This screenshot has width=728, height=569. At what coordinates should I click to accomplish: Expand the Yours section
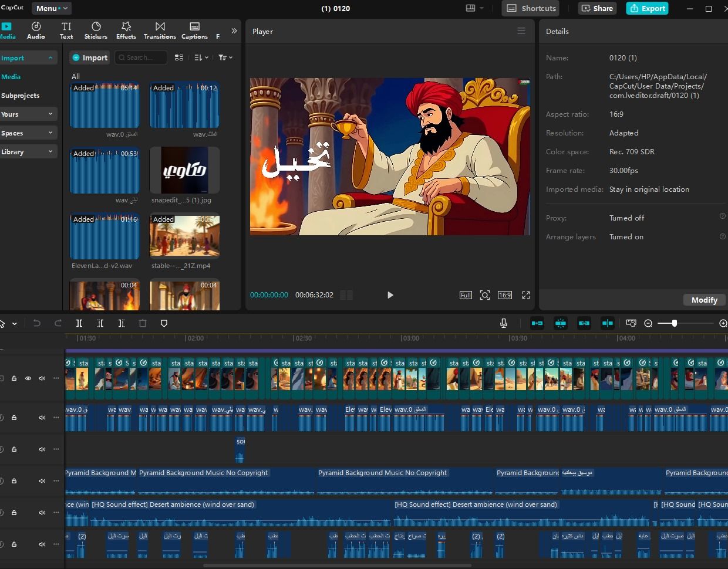pyautogui.click(x=28, y=114)
